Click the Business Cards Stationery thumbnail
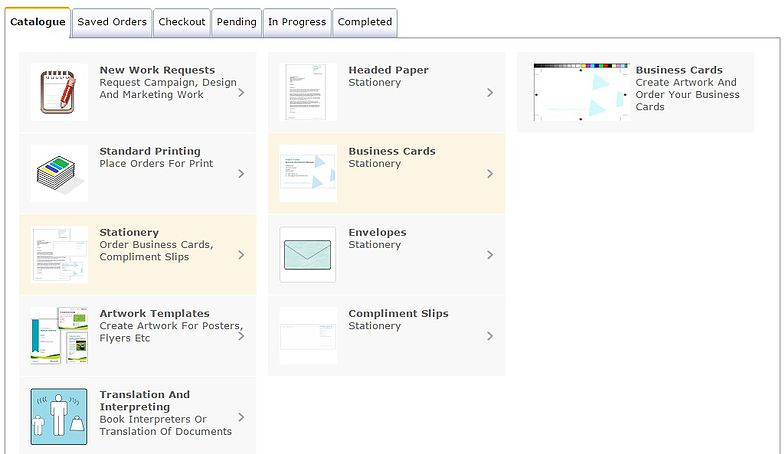The width and height of the screenshot is (784, 454). pos(308,173)
